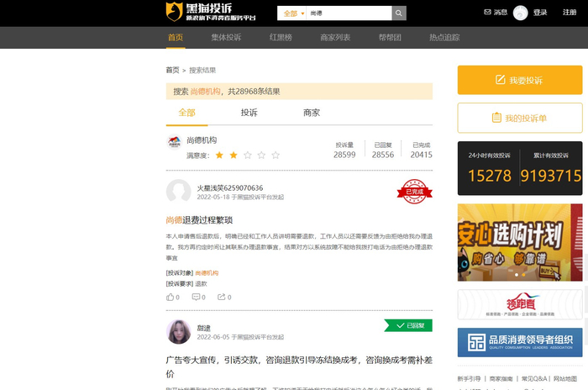
Task: Click the 注册 link
Action: (x=570, y=13)
